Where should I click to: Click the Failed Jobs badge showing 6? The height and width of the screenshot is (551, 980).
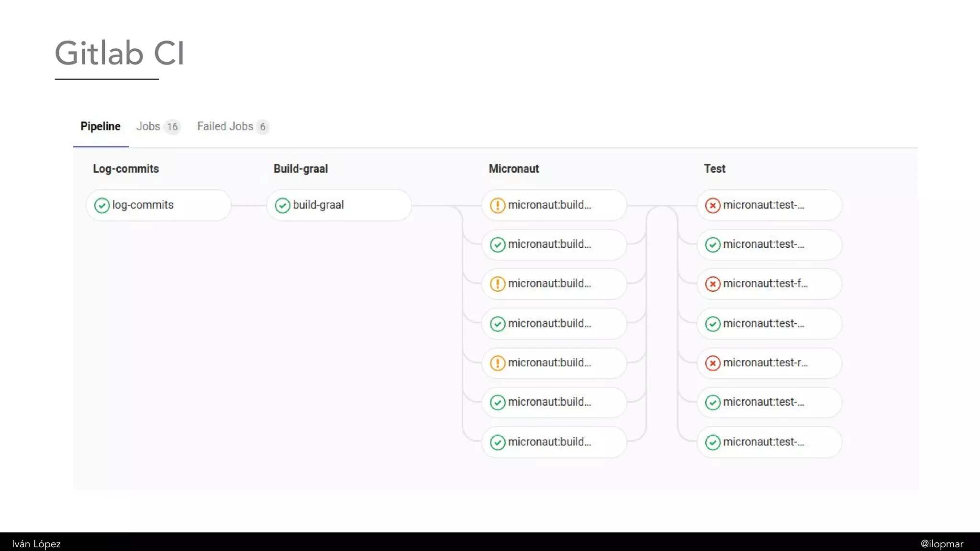[262, 127]
